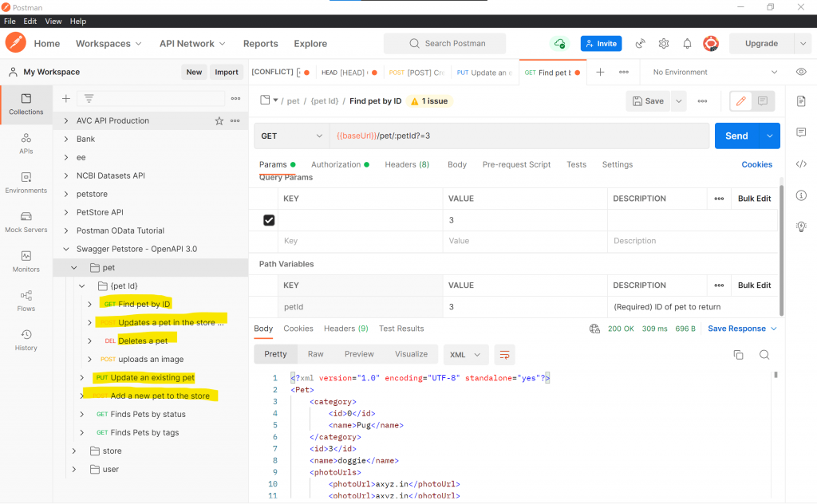The height and width of the screenshot is (504, 817).
Task: Open the comments icon in right sidebar
Action: (801, 132)
